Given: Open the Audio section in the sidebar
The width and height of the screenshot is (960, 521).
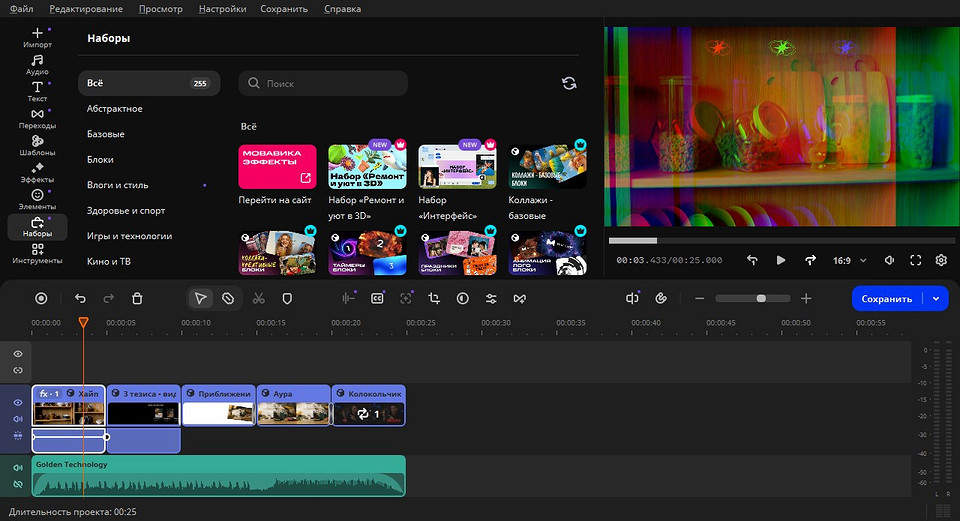Looking at the screenshot, I should (x=37, y=64).
